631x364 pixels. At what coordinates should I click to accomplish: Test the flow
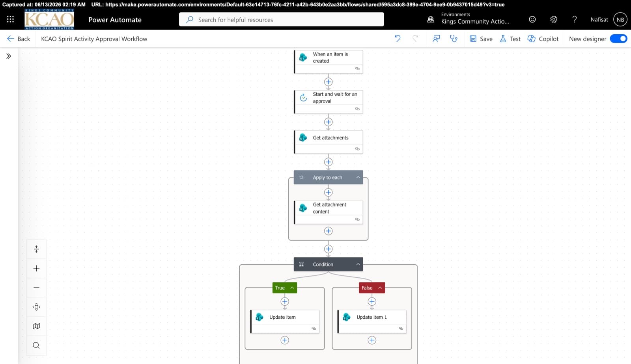click(510, 39)
